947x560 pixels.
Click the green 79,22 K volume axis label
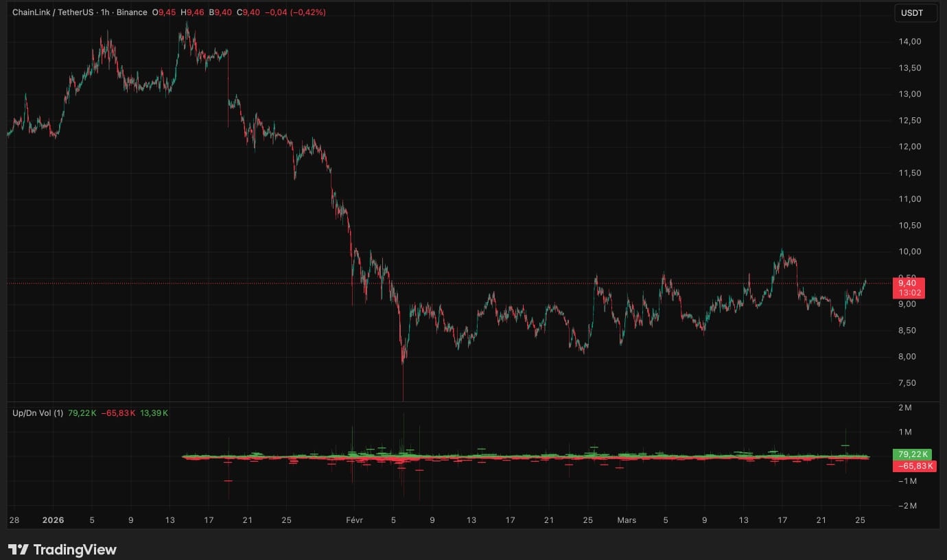pos(913,454)
